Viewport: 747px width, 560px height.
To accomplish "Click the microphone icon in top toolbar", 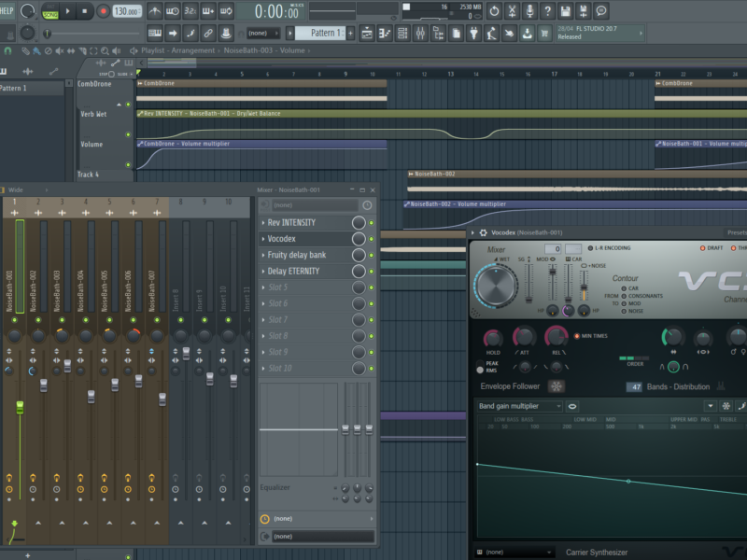I will tap(529, 11).
